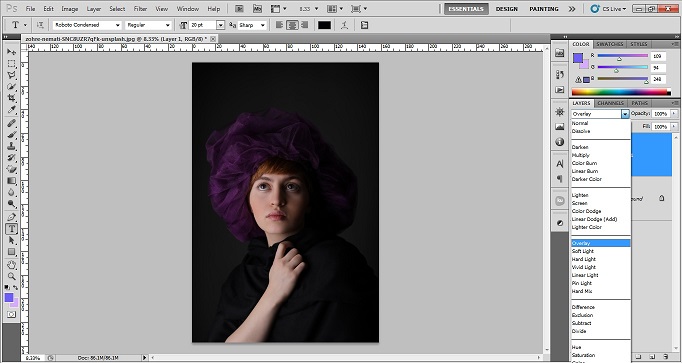
Task: Switch to the Channels tab
Action: [x=611, y=103]
